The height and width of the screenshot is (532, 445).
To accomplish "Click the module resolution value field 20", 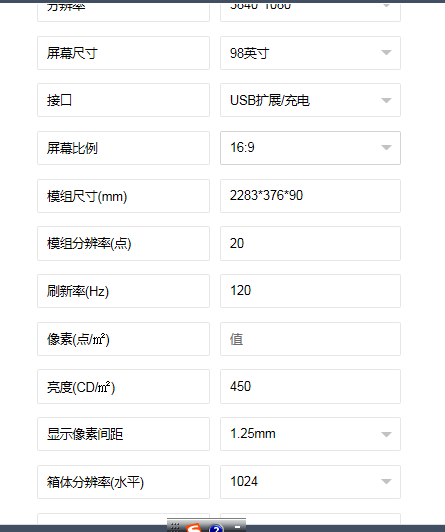I will 310,244.
